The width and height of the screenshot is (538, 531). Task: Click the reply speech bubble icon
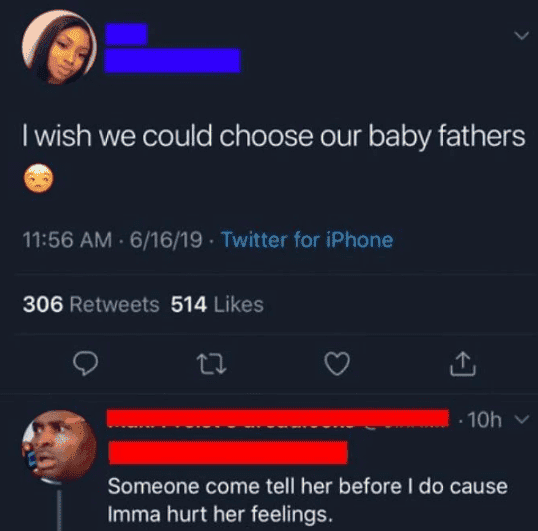[x=85, y=364]
